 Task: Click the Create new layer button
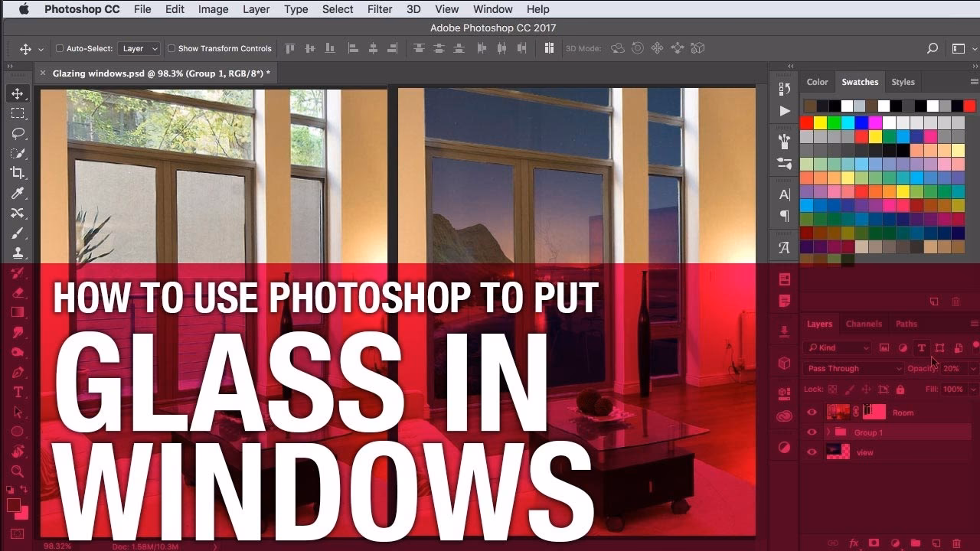(936, 543)
